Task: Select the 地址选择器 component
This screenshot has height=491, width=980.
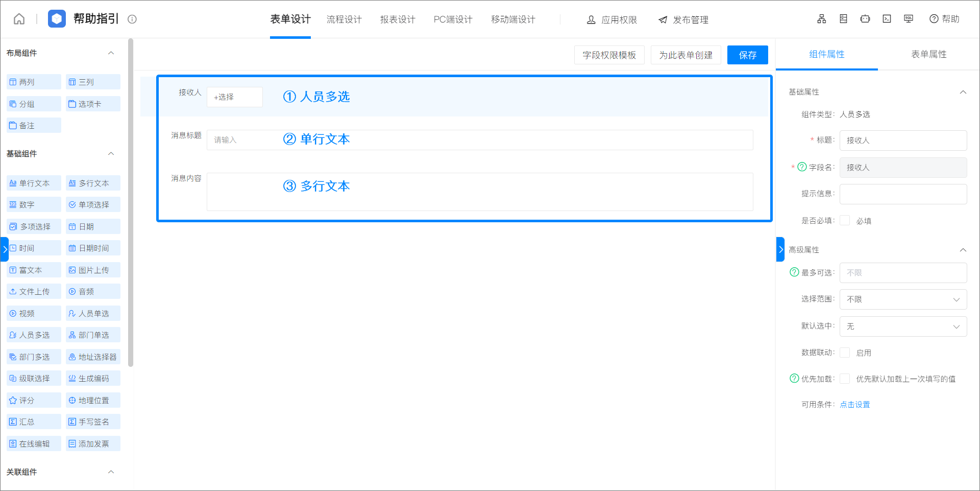Action: [93, 357]
